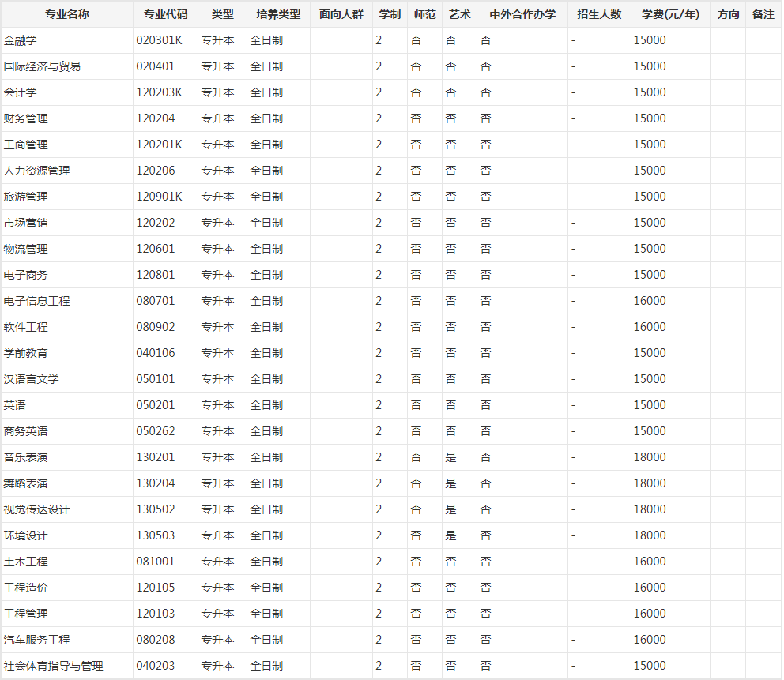Click major code 050262
Screen dimensions: 784x680
(156, 431)
